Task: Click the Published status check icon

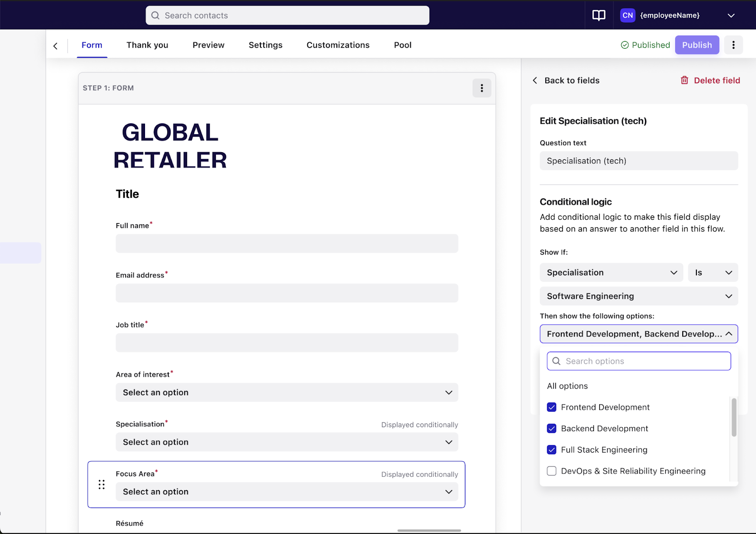Action: [625, 45]
